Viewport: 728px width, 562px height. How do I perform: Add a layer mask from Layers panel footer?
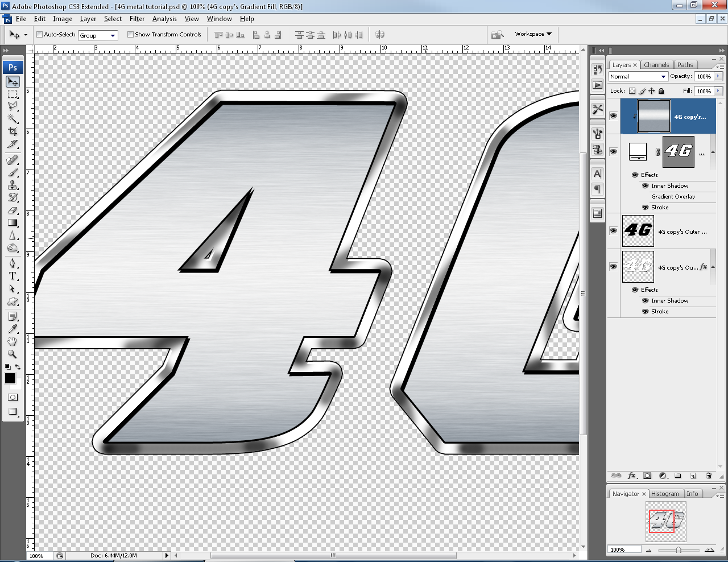click(x=647, y=476)
